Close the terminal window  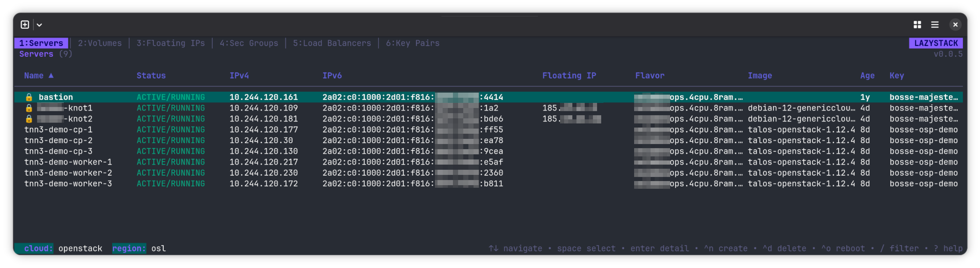click(955, 25)
